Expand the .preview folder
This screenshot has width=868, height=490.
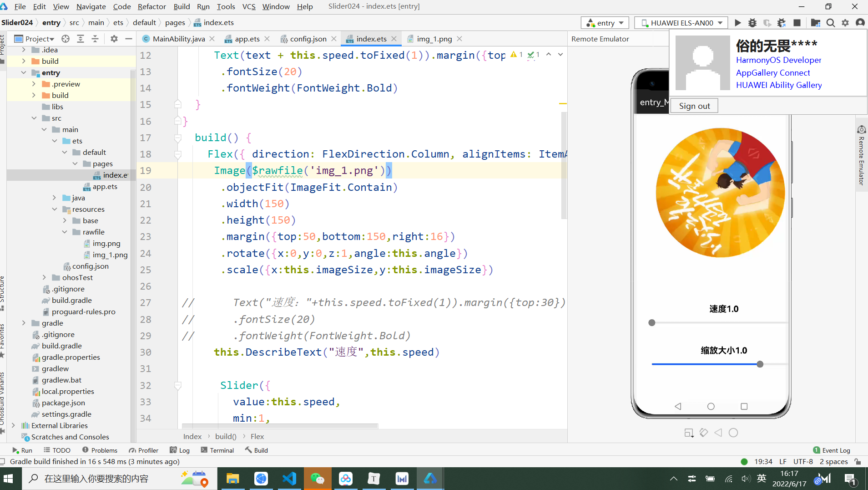click(x=34, y=84)
